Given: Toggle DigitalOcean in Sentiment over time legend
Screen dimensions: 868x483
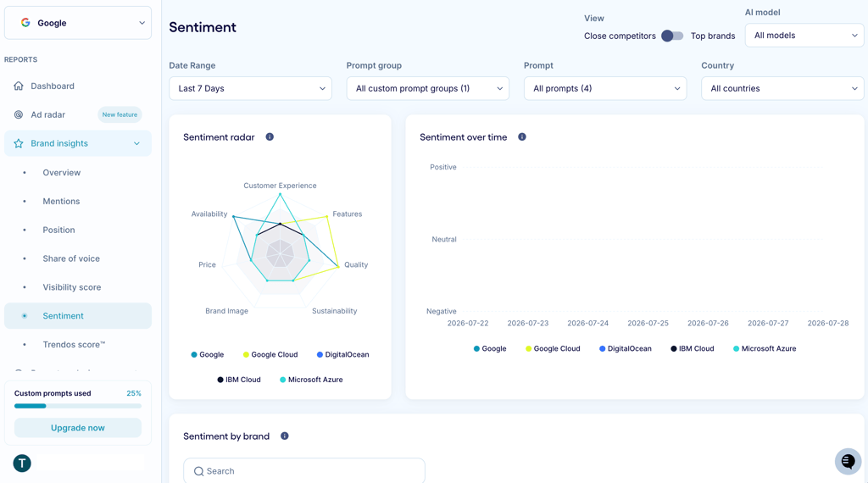Looking at the screenshot, I should (625, 348).
